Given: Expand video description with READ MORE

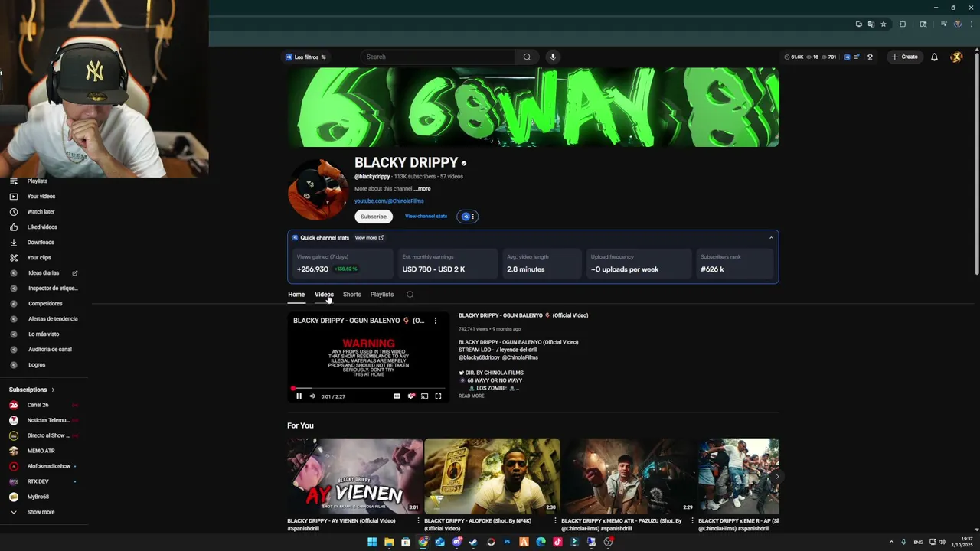Looking at the screenshot, I should coord(472,396).
